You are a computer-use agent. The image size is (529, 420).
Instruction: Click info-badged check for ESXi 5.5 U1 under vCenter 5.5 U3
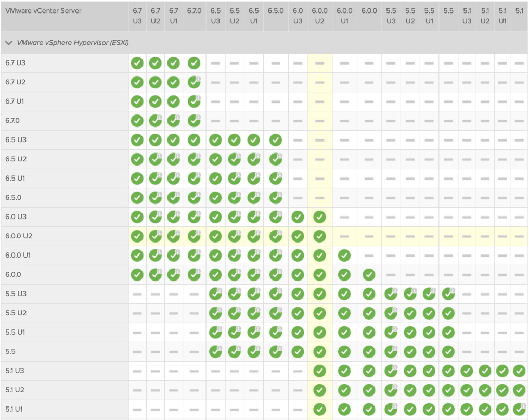(391, 333)
